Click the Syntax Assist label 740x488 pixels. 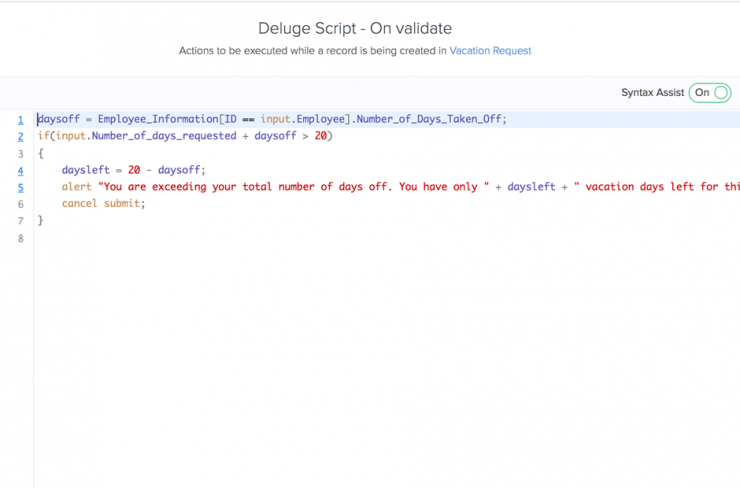(652, 93)
